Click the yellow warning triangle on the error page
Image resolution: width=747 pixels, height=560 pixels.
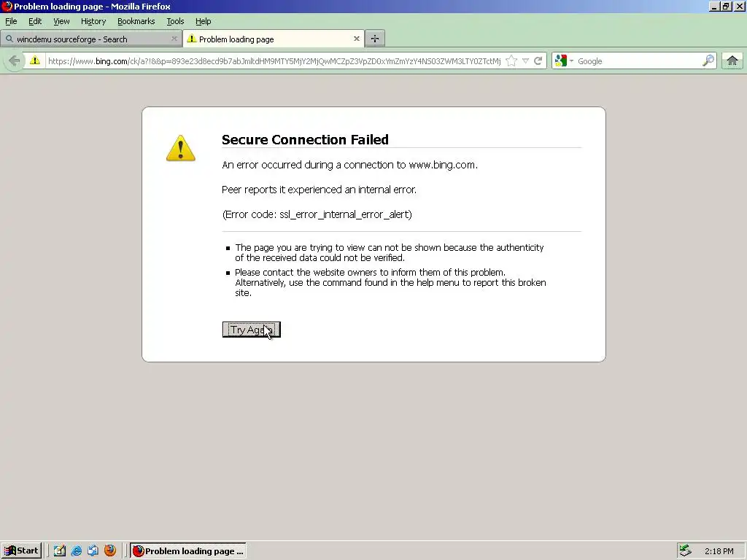pyautogui.click(x=181, y=148)
